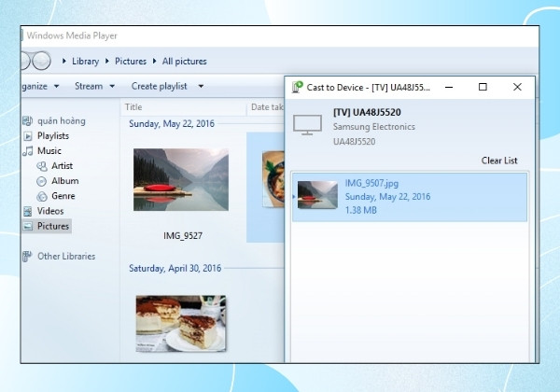The width and height of the screenshot is (560, 392).
Task: Open the Pictures breadcrumb
Action: point(131,61)
